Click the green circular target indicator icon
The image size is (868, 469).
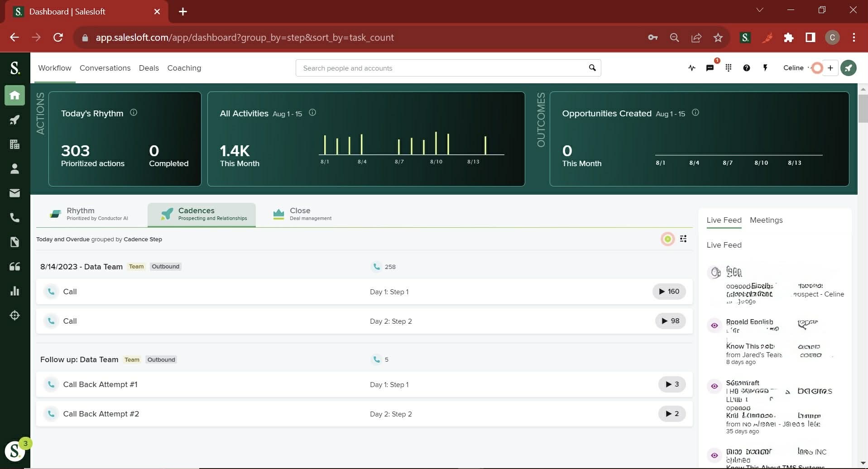point(668,239)
